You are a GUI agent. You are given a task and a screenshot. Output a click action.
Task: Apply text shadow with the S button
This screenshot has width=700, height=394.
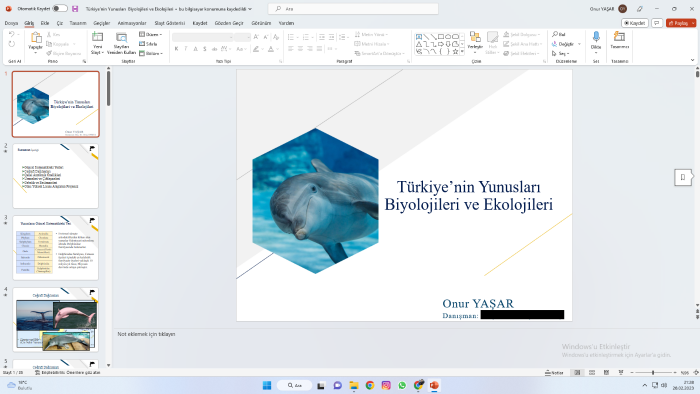point(204,49)
